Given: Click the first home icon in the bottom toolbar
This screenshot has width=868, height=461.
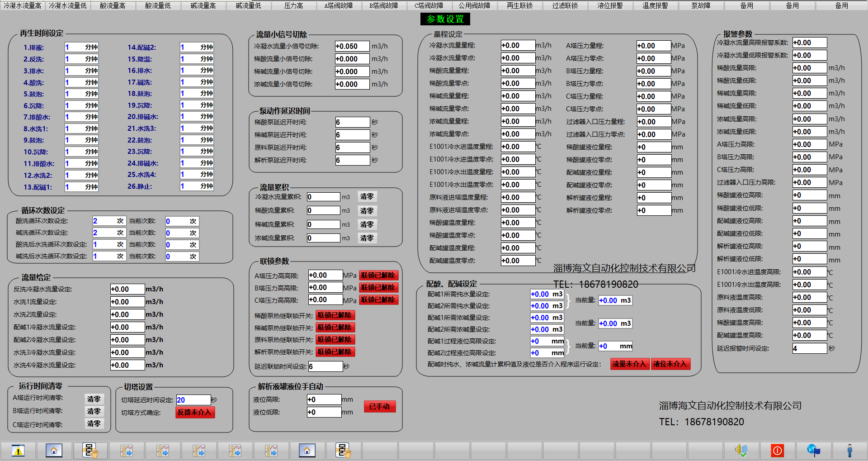Looking at the screenshot, I should point(54,451).
